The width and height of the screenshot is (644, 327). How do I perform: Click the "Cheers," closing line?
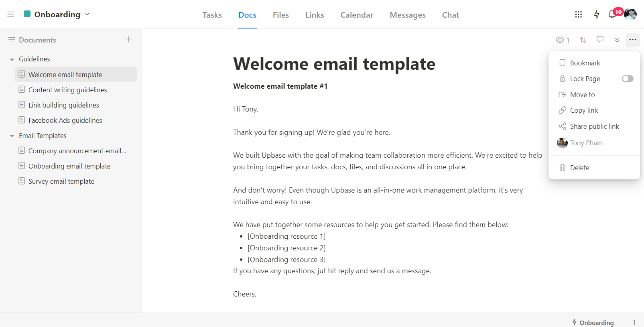(245, 294)
